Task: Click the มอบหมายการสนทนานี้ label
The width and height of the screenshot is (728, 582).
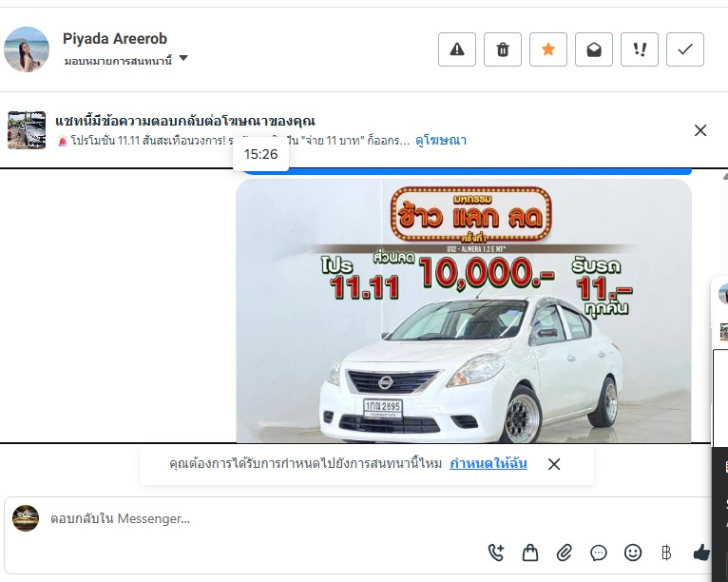Action: tap(118, 61)
